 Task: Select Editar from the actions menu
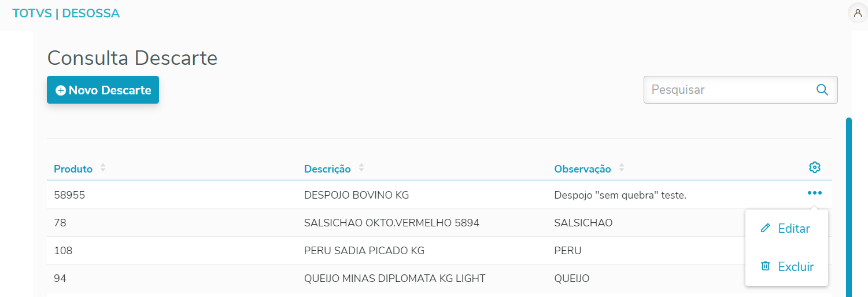793,229
